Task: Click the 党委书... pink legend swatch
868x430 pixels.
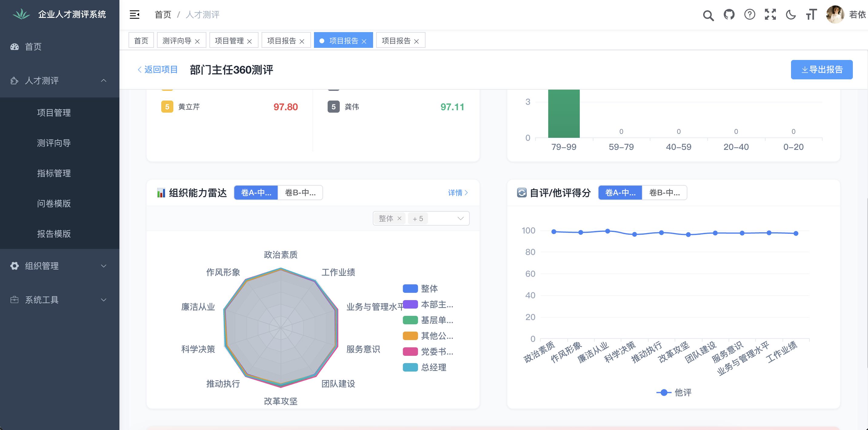Action: (410, 352)
